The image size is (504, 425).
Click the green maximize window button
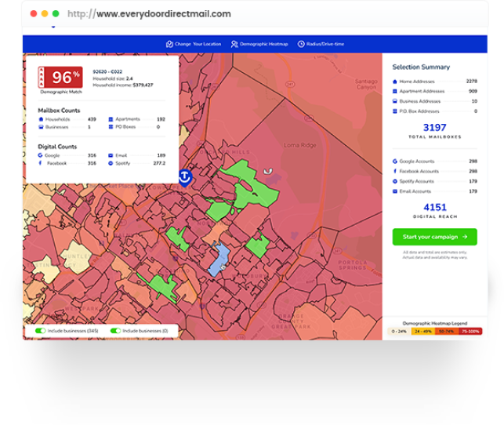[x=56, y=13]
